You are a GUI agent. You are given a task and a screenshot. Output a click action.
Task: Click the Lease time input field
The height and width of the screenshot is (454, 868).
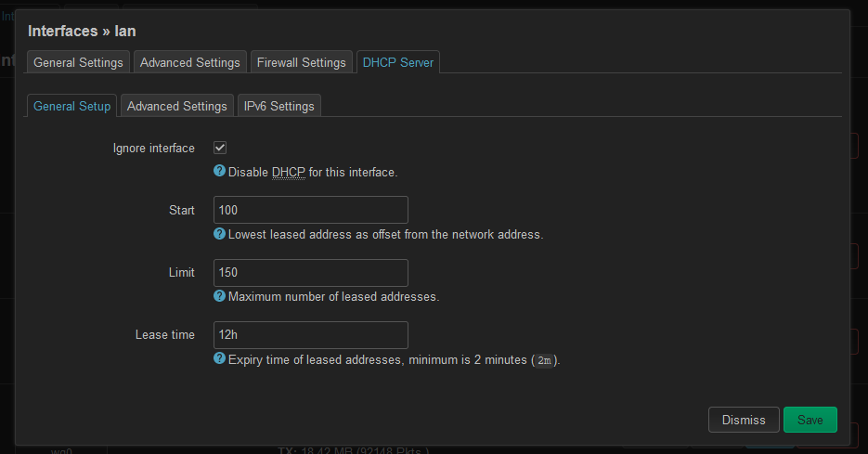[310, 335]
